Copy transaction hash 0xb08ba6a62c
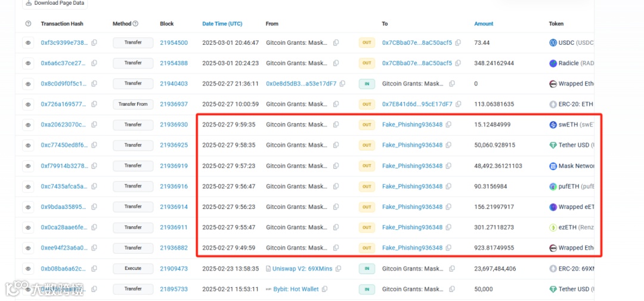The image size is (644, 301). click(94, 269)
